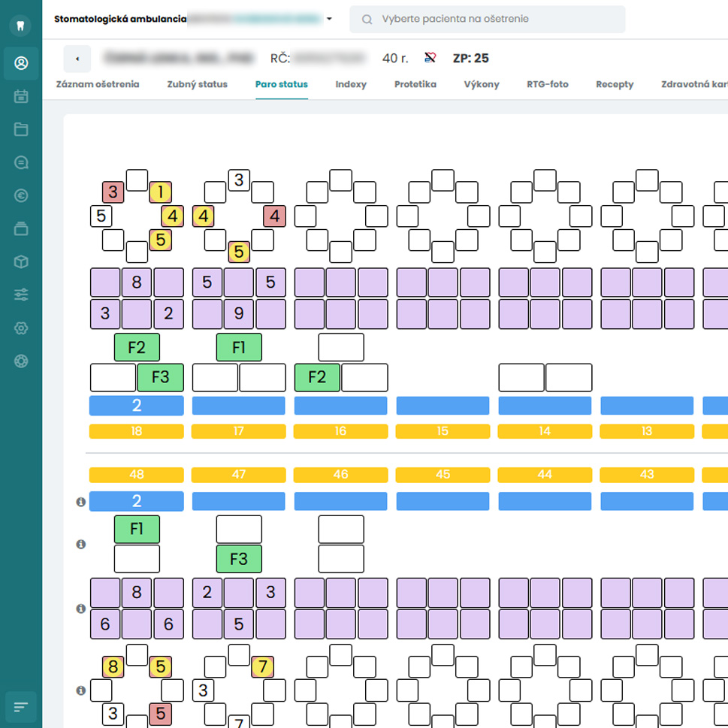Toggle the green F2 box above tooth 18
The width and height of the screenshot is (728, 728).
pyautogui.click(x=137, y=348)
